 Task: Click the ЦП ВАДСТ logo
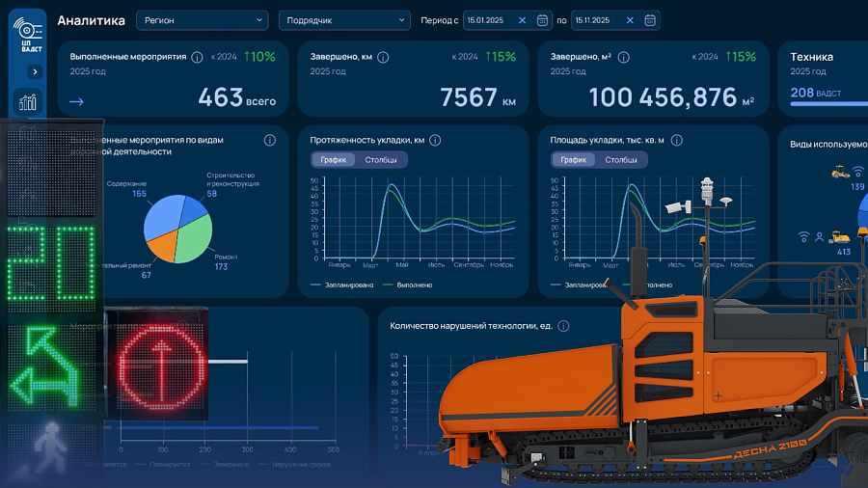point(28,35)
